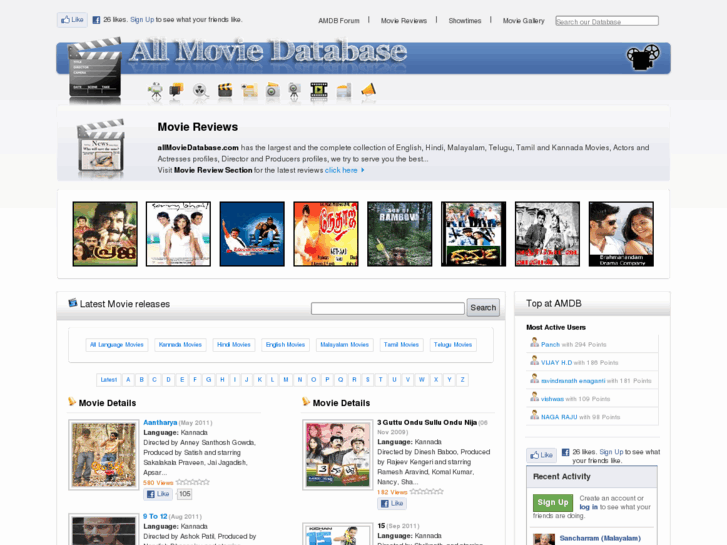The image size is (727, 545).
Task: Select the Tamil Movies filter
Action: coord(401,345)
